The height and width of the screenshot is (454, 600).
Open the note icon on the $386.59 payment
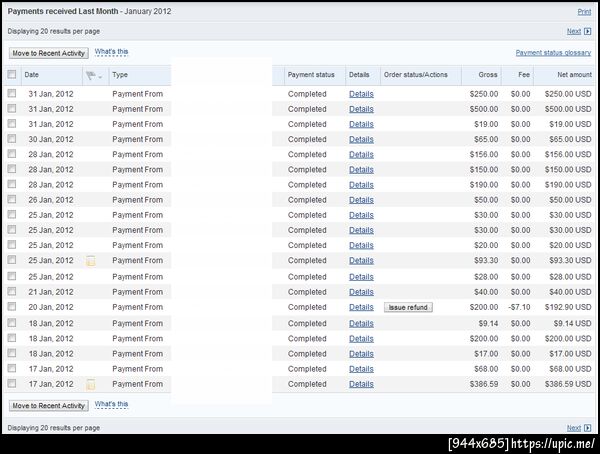coord(91,384)
